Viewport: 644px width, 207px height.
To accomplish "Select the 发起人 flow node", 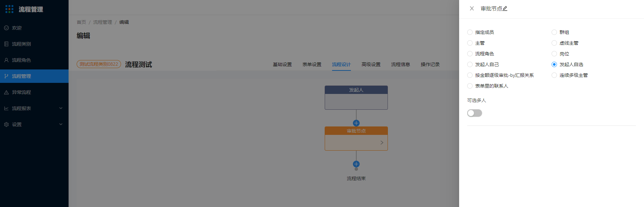I will (x=356, y=98).
